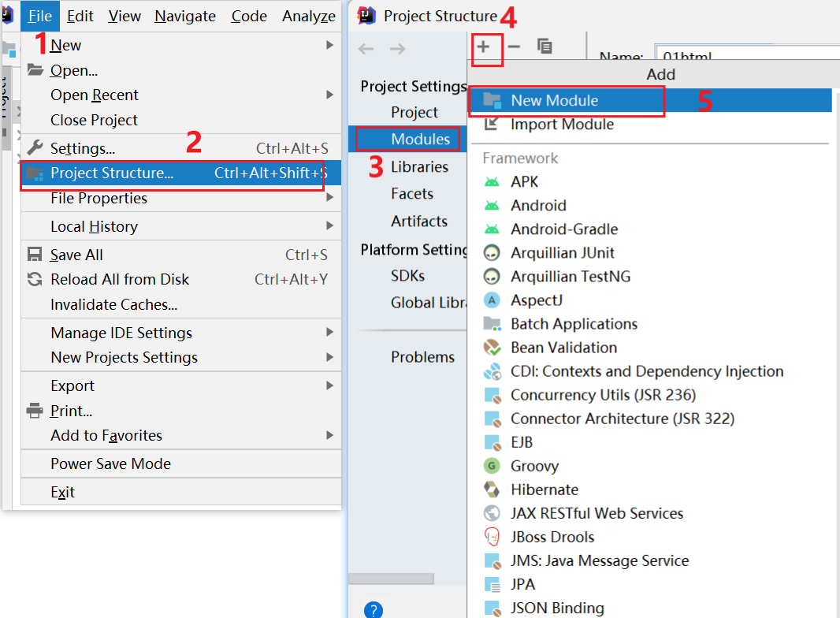Click the Batch Applications icon
The width and height of the screenshot is (840, 618).
492,324
